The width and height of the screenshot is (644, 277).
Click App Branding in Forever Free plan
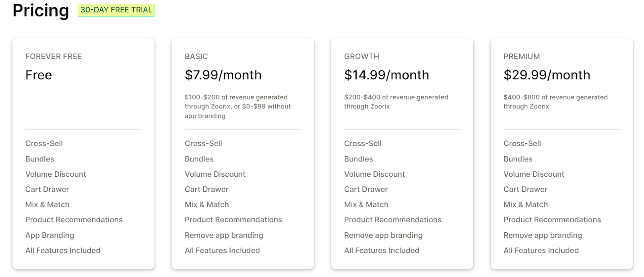[50, 235]
